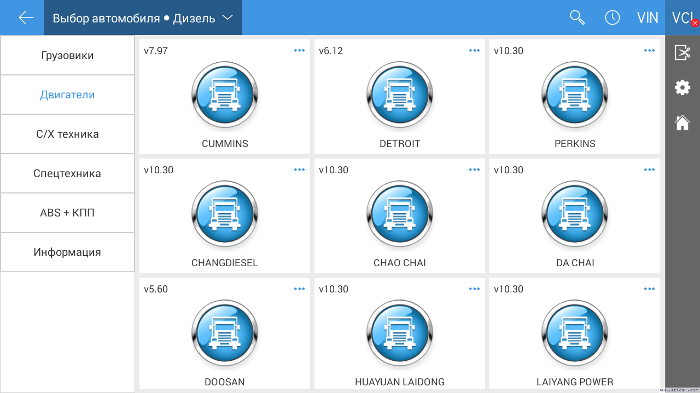The width and height of the screenshot is (700, 393).
Task: Click version v7.97 on CUMMINS card
Action: (156, 50)
